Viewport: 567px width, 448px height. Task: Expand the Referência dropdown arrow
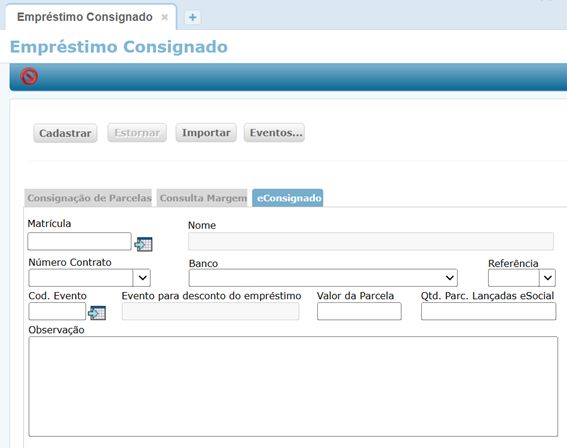tap(547, 278)
